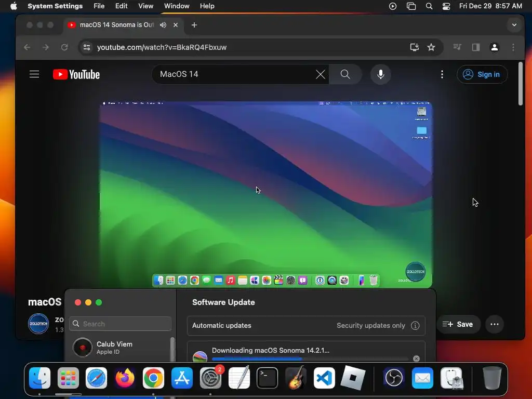Bookmark this page with the star icon

[431, 47]
